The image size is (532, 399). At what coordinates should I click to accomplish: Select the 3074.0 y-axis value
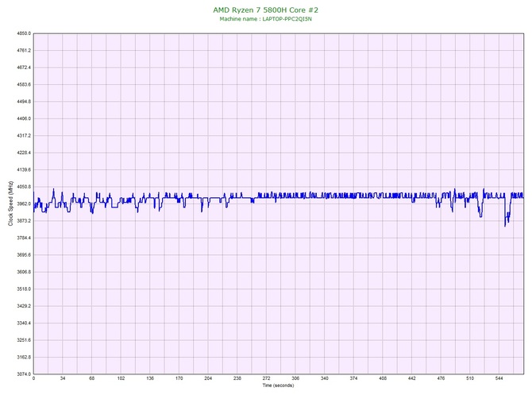[x=24, y=374]
